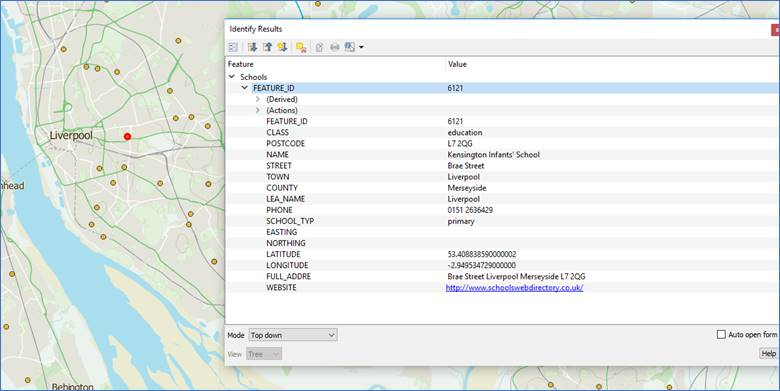Open the identify mode dropdown arrow in toolbar
780x391 pixels.
coord(361,47)
